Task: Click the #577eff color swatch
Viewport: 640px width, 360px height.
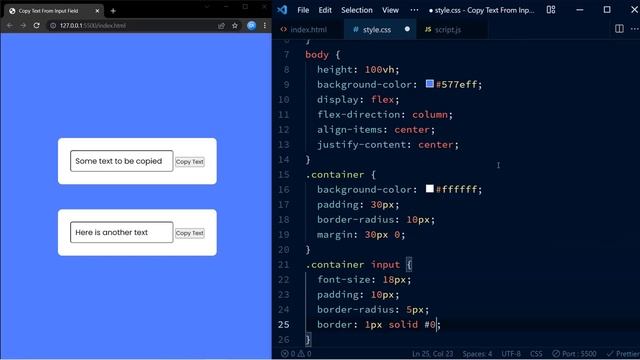Action: pyautogui.click(x=429, y=84)
